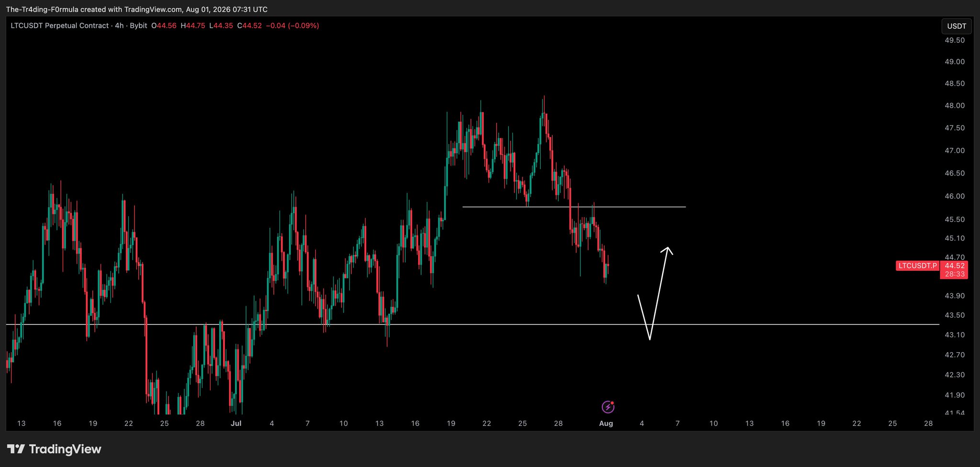Click the Jul month label on the time axis
The height and width of the screenshot is (467, 980).
[236, 423]
